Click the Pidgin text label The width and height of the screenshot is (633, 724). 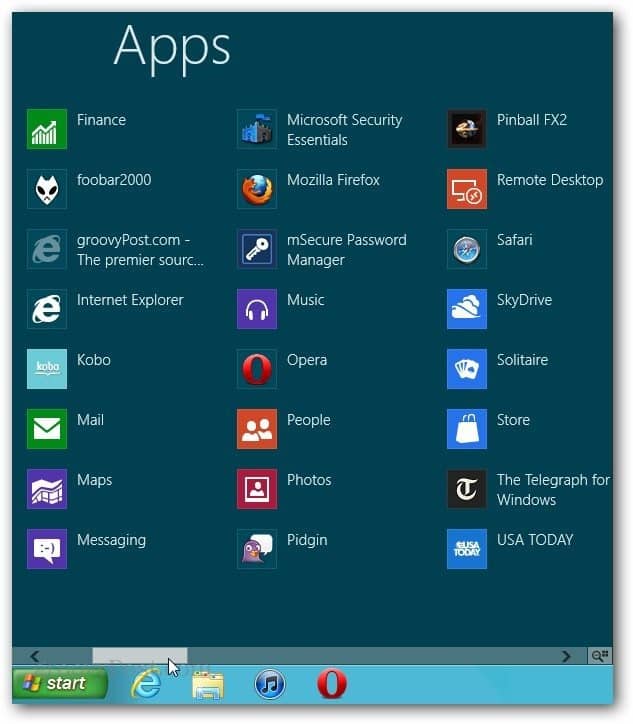coord(307,541)
